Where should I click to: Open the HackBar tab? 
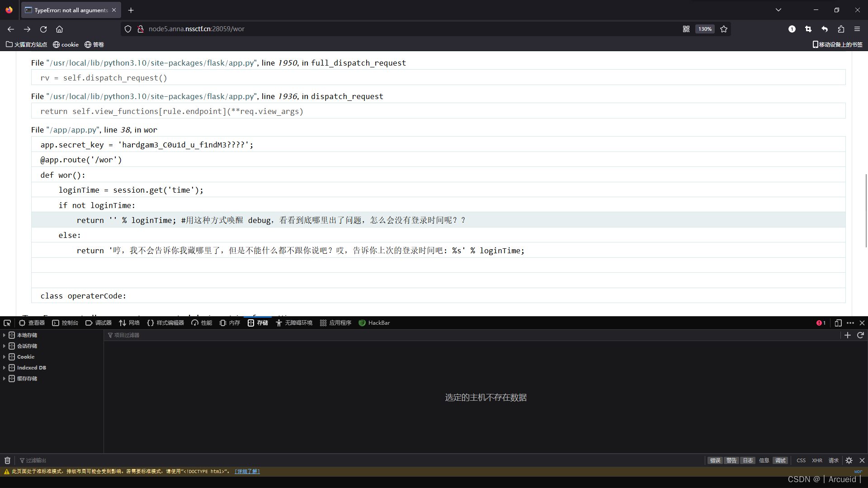pyautogui.click(x=374, y=323)
